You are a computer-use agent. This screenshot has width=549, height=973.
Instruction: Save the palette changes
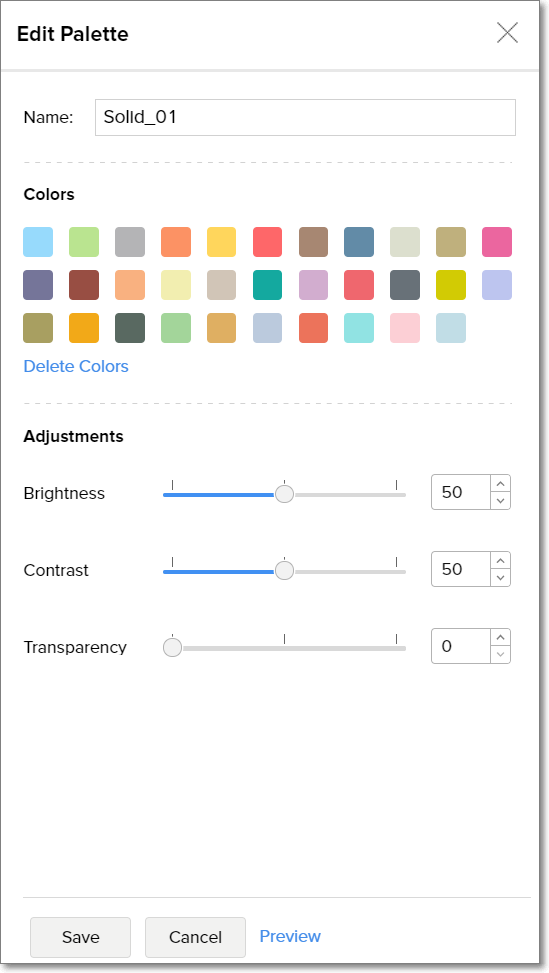pyautogui.click(x=81, y=937)
